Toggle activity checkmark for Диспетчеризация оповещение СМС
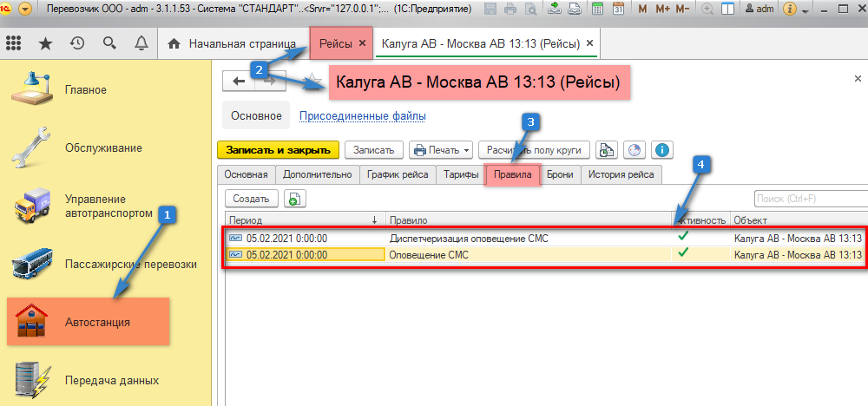 click(683, 237)
